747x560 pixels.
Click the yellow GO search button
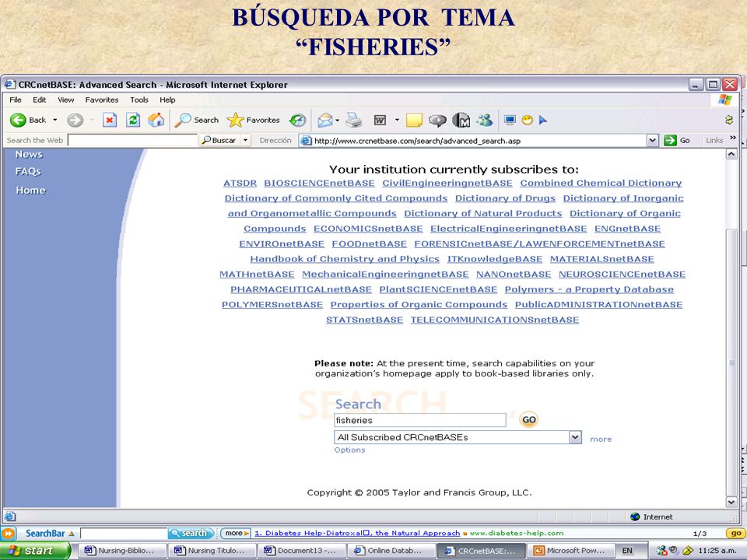pyautogui.click(x=529, y=420)
